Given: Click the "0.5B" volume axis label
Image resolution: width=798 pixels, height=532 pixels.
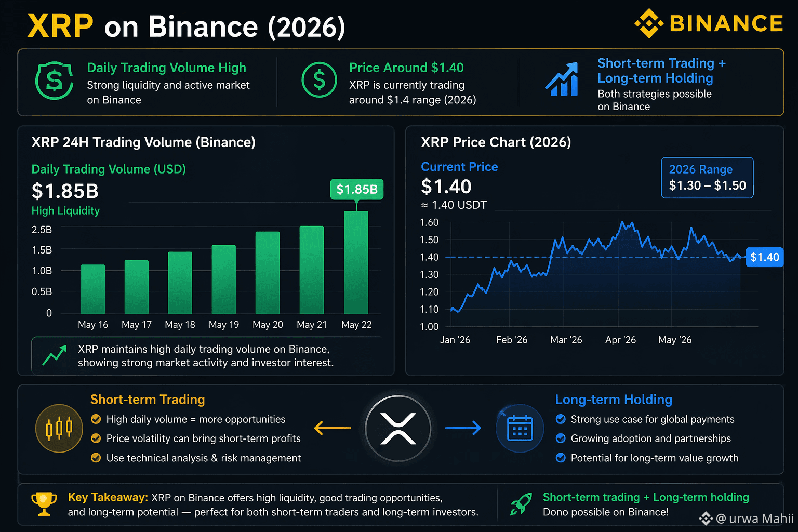Looking at the screenshot, I should pos(42,291).
